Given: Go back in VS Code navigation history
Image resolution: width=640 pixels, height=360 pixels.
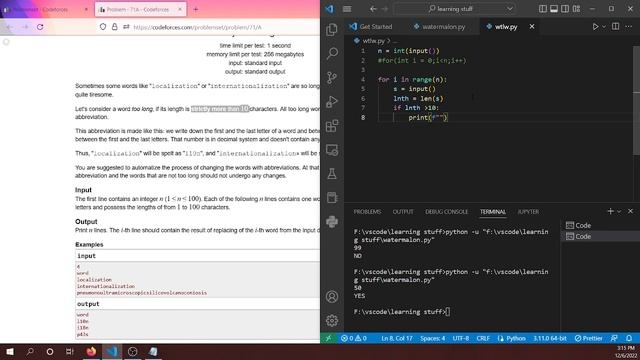Looking at the screenshot, I should click(x=373, y=9).
